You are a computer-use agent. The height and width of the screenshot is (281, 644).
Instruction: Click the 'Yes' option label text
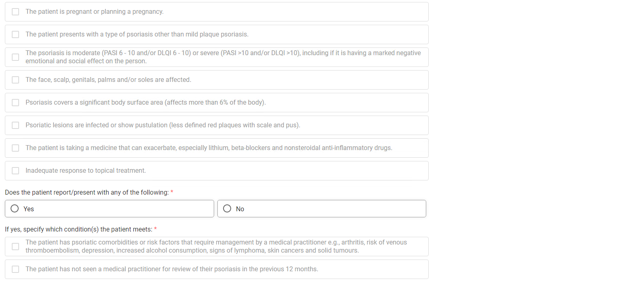pos(29,209)
